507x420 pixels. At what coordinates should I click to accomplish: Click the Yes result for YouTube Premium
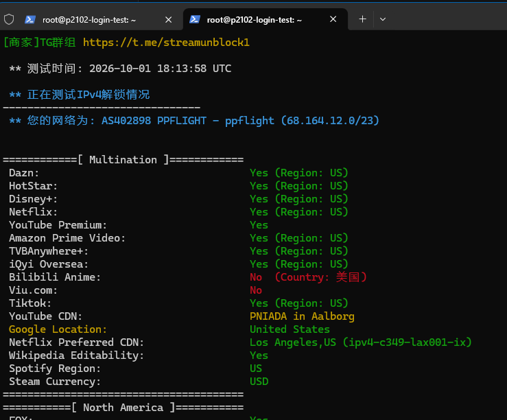pyautogui.click(x=259, y=225)
